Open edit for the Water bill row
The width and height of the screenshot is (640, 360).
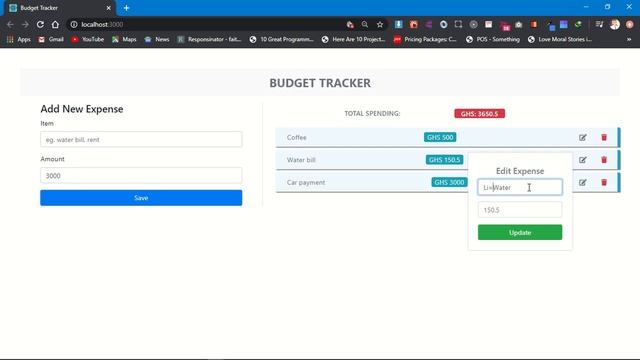(x=582, y=160)
